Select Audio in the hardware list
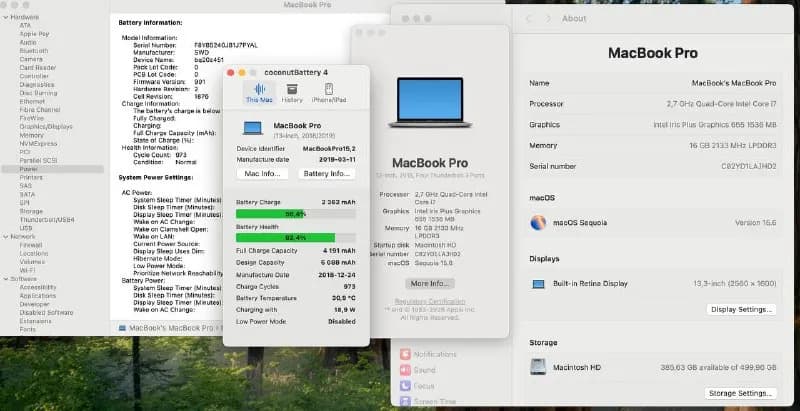This screenshot has height=411, width=800. (28, 42)
